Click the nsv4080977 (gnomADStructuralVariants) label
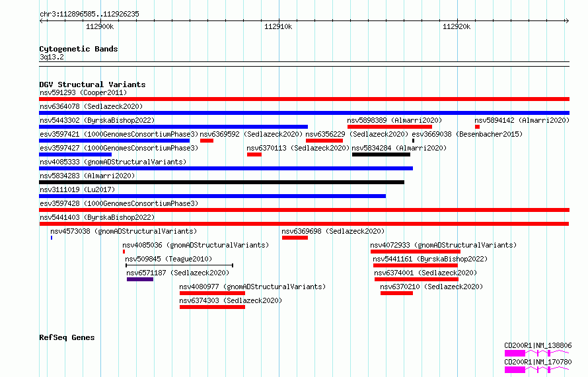588x377 pixels. click(x=252, y=287)
